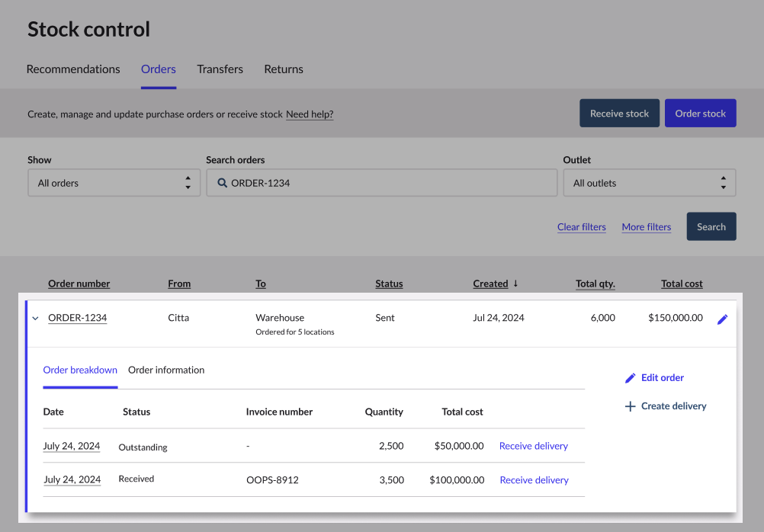This screenshot has width=764, height=532.
Task: Click the Receive stock button
Action: [x=619, y=113]
